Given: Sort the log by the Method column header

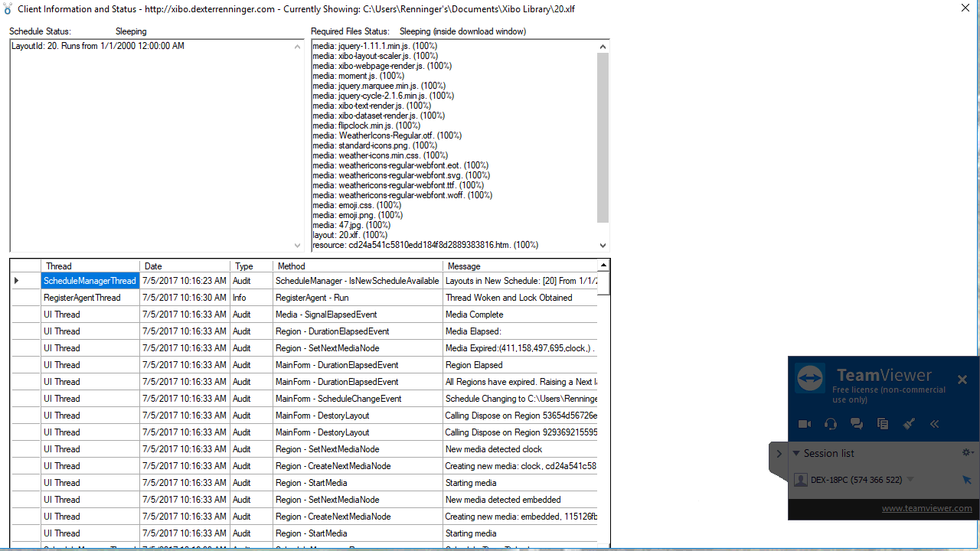Looking at the screenshot, I should (358, 266).
